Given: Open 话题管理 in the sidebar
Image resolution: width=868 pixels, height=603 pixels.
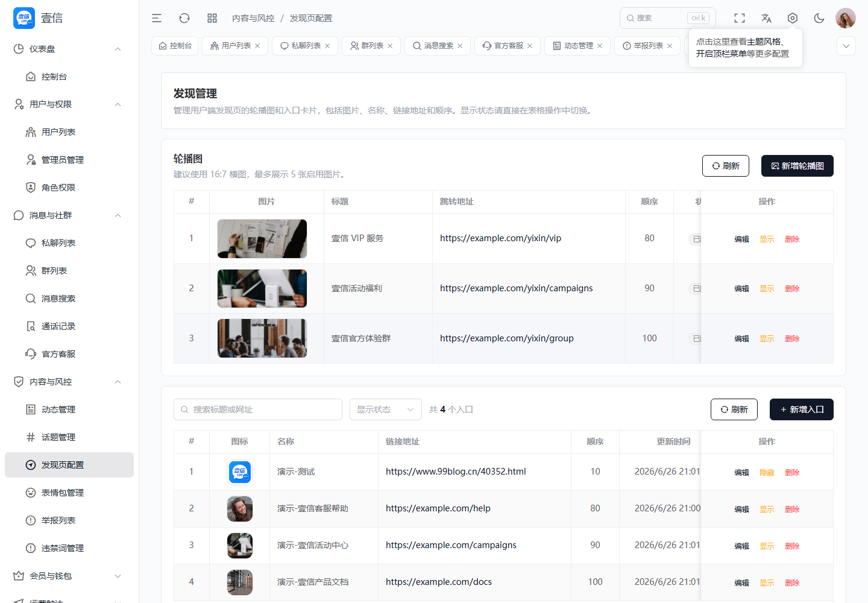Looking at the screenshot, I should 69,437.
